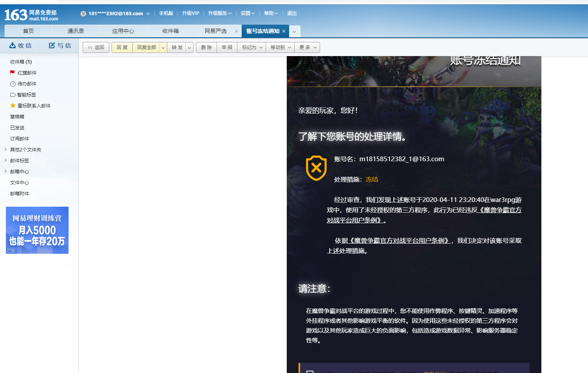Click the clock icon for 待办邮件
Viewport: 588px width, 373px height.
point(13,84)
